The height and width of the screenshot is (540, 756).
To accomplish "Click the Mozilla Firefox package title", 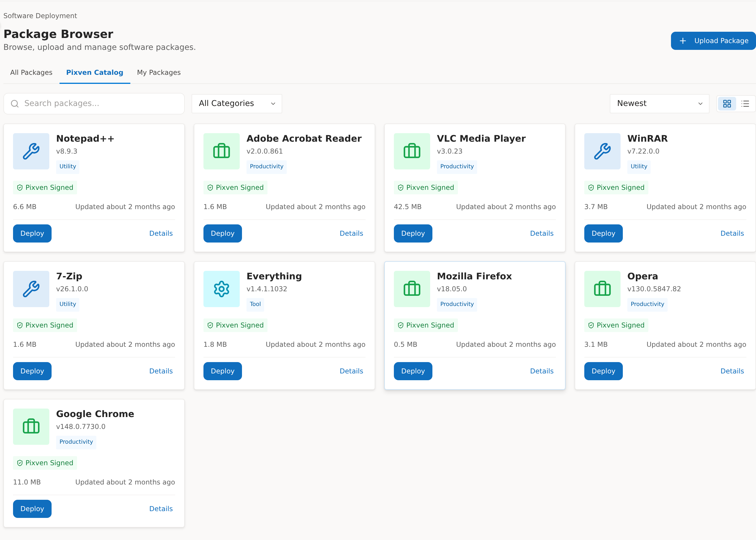I will click(474, 276).
